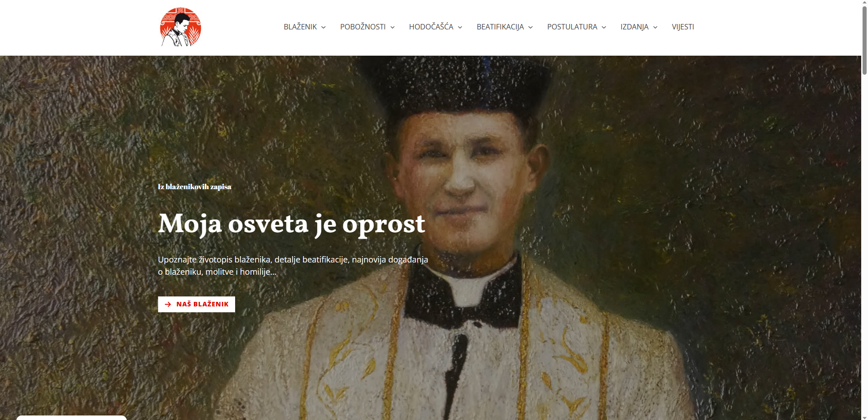
Task: Select the HODOČAŠĆA menu item
Action: [431, 27]
